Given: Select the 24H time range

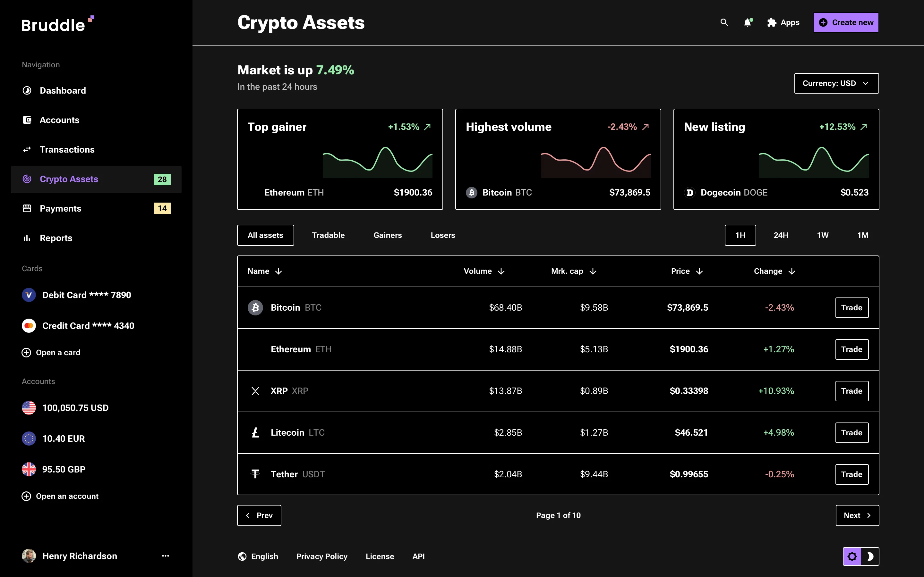Looking at the screenshot, I should click(781, 235).
